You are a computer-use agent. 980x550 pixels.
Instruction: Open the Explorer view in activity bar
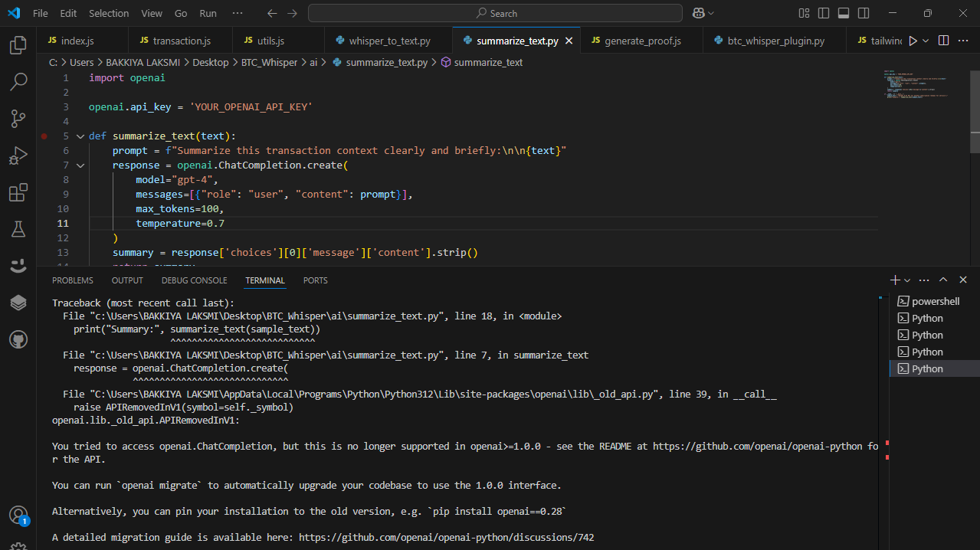(18, 45)
